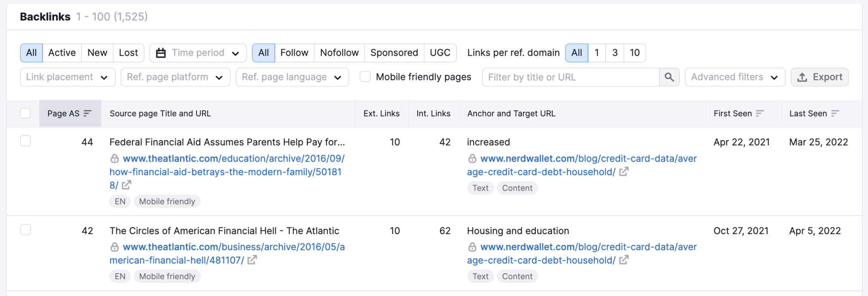Screen dimensions: 868x296
Task: Sort by First Seen column icon
Action: pos(760,113)
